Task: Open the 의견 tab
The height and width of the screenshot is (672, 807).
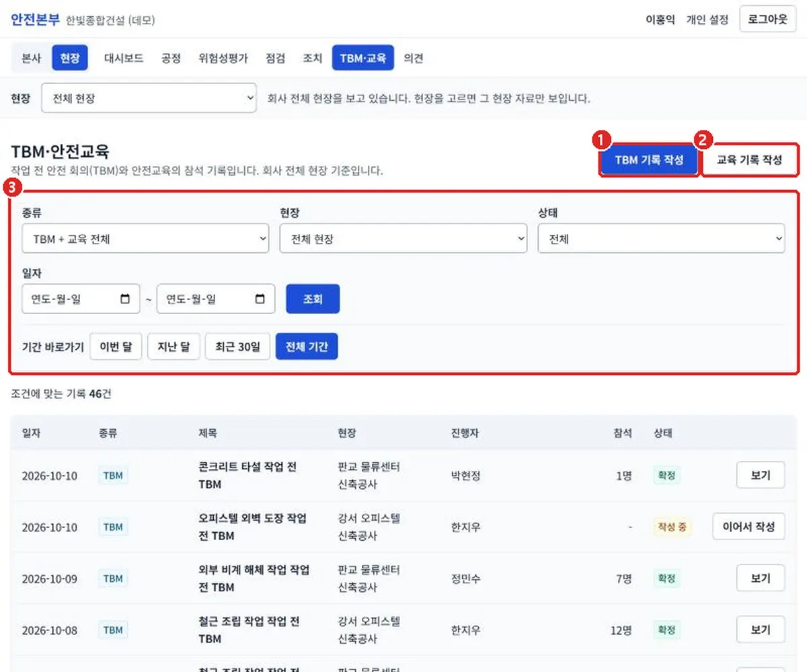Action: click(x=414, y=58)
